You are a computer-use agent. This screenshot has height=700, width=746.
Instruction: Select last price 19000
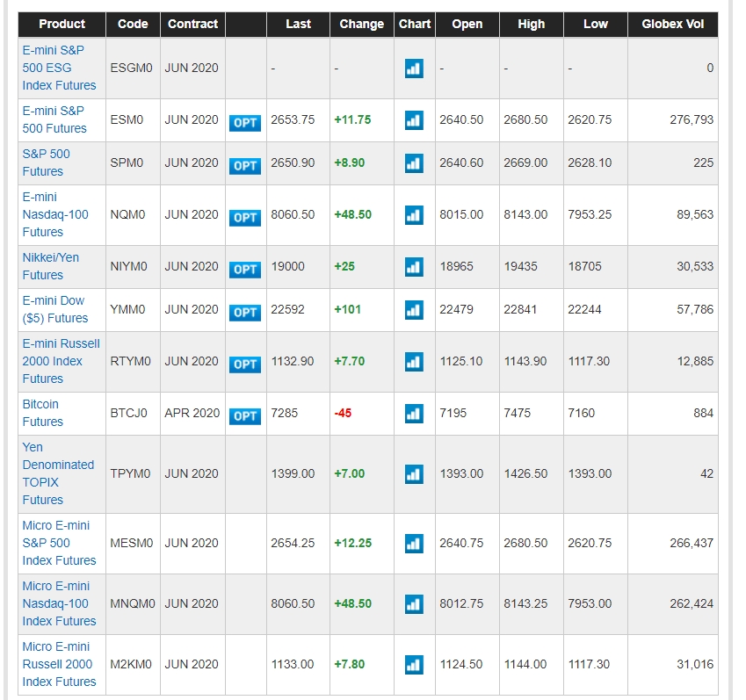pos(288,266)
